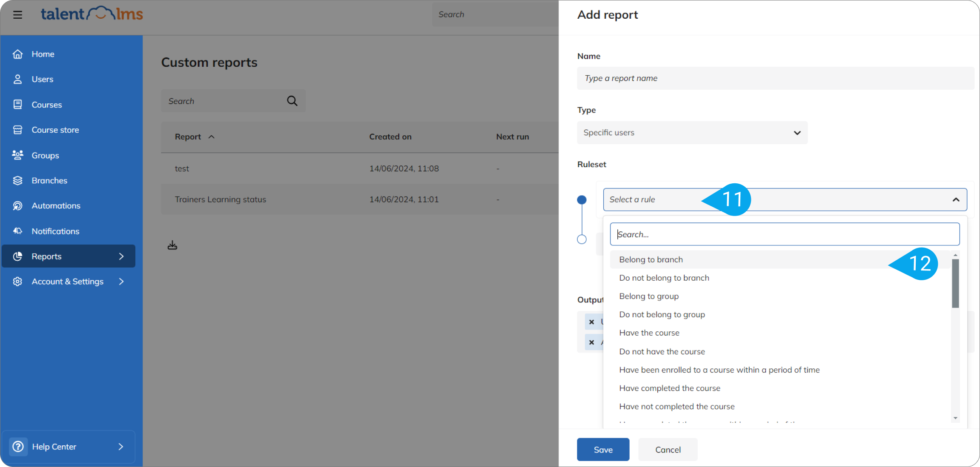Click the Branches layers icon
Image resolution: width=980 pixels, height=467 pixels.
[x=17, y=180]
